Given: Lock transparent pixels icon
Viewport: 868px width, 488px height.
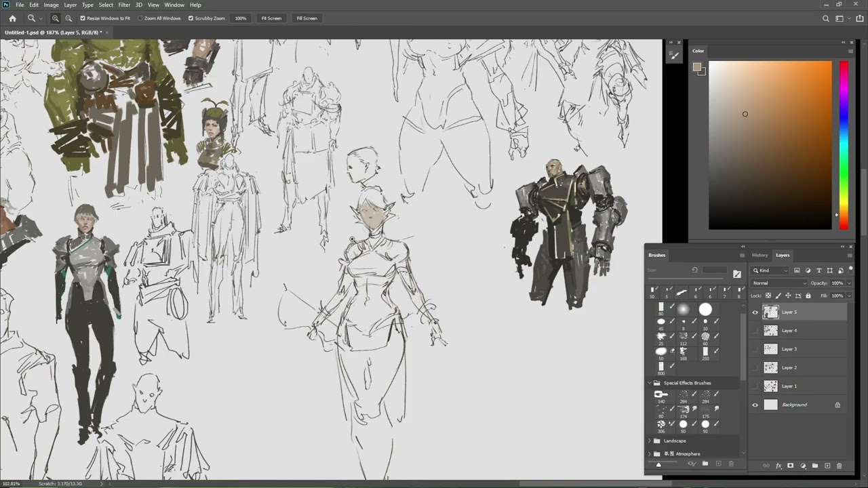Looking at the screenshot, I should [768, 296].
